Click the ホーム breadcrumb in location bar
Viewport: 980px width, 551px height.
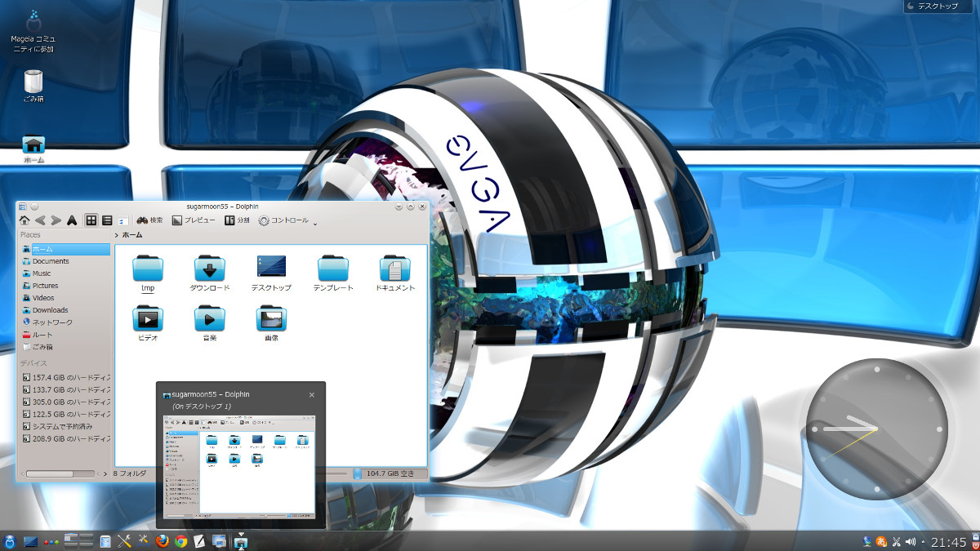pos(132,235)
